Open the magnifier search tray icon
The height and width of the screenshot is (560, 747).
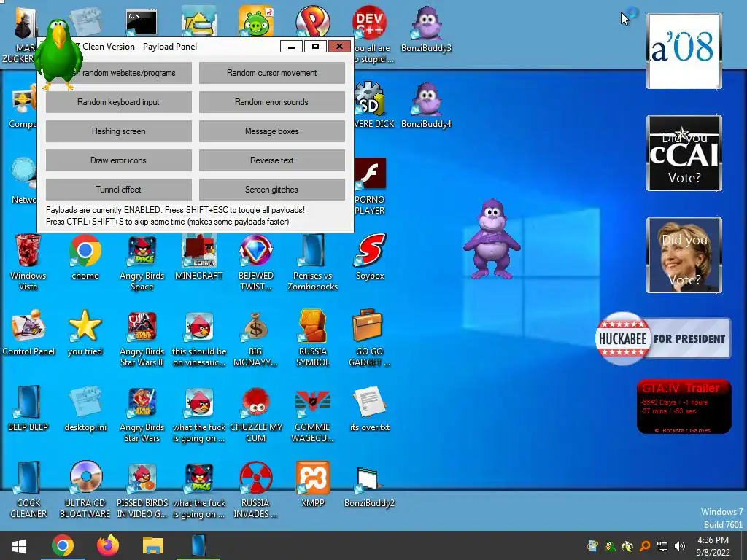[645, 546]
